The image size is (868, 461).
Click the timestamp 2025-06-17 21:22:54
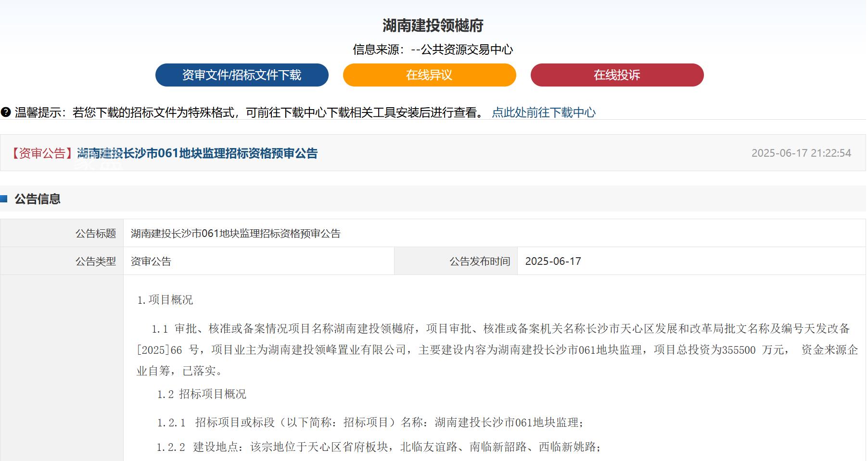click(801, 153)
